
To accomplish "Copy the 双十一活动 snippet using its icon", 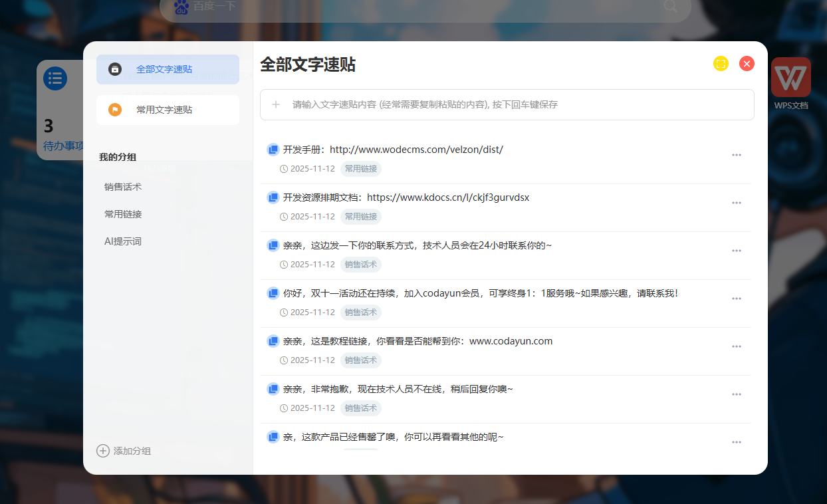I will (273, 293).
